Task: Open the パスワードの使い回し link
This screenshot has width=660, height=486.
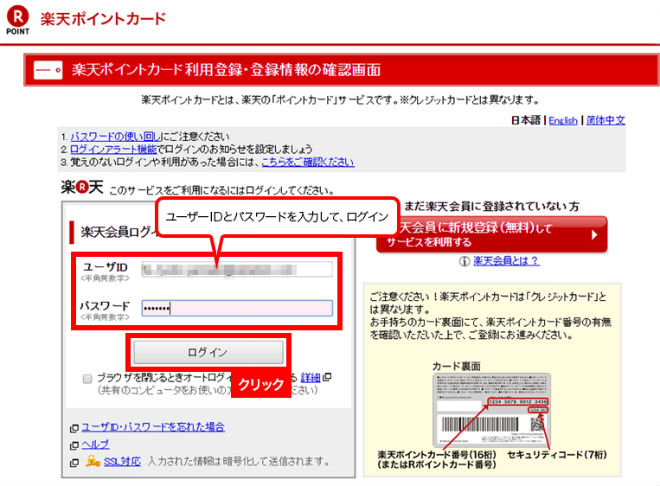Action: (x=105, y=135)
